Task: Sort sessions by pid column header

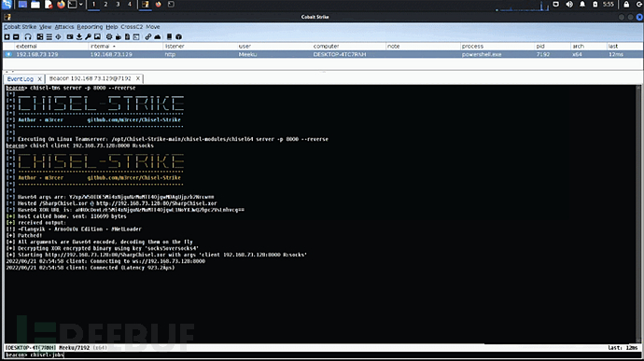Action: pos(553,46)
